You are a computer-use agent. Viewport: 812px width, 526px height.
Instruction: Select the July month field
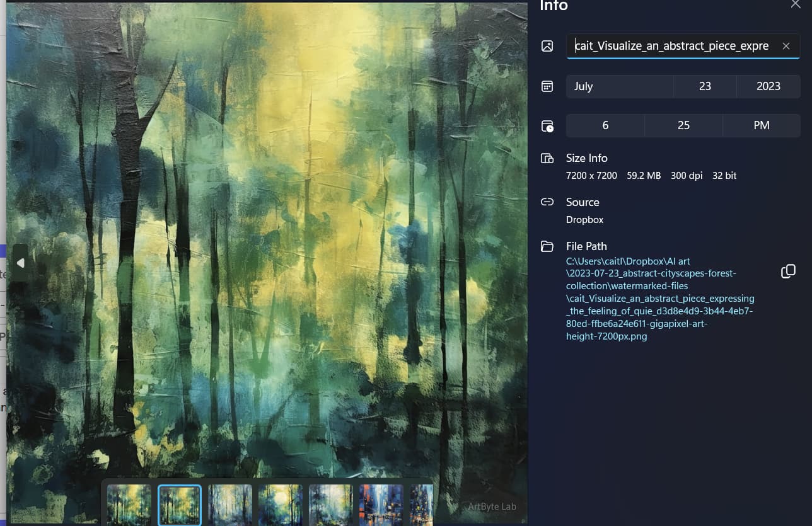tap(619, 86)
